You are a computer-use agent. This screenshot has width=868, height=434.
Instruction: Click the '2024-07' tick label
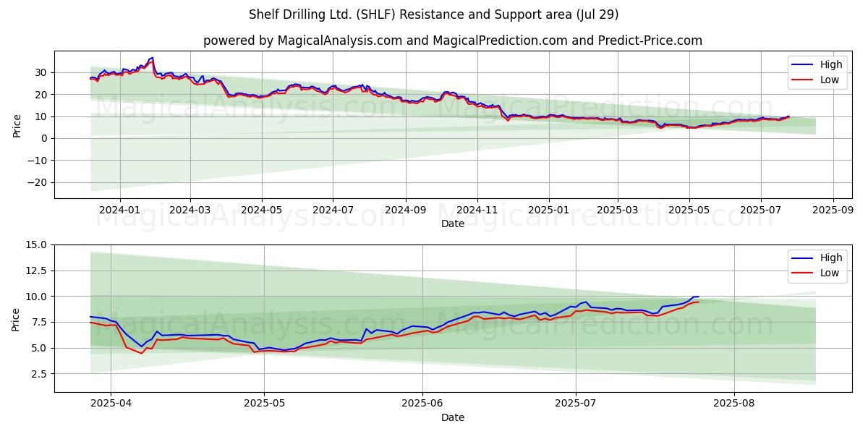click(333, 210)
